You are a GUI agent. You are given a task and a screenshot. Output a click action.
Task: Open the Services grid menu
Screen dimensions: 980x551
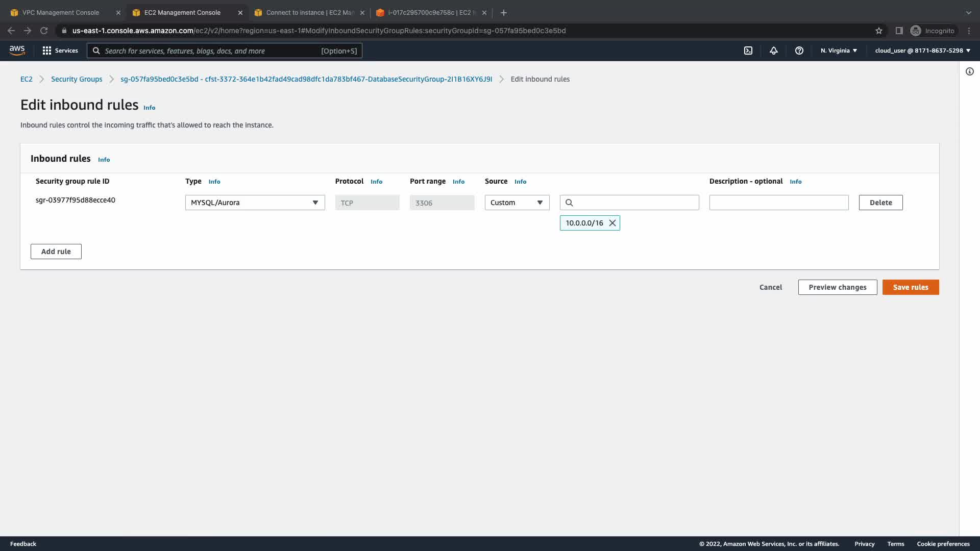point(60,51)
